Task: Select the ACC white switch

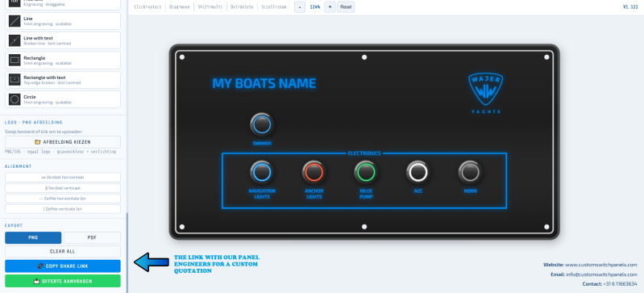Action: (418, 173)
